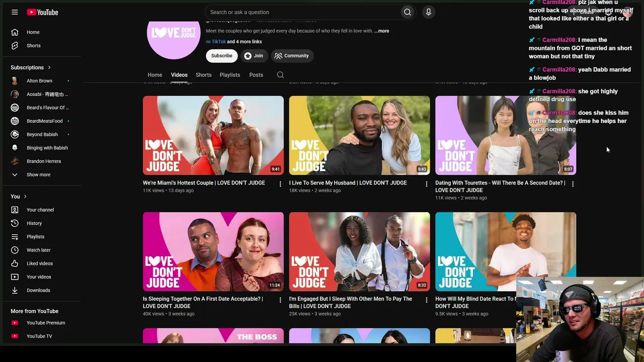The width and height of the screenshot is (644, 362).
Task: Open title I'm Engaged But I Sleep With Other Men
Action: [x=351, y=303]
